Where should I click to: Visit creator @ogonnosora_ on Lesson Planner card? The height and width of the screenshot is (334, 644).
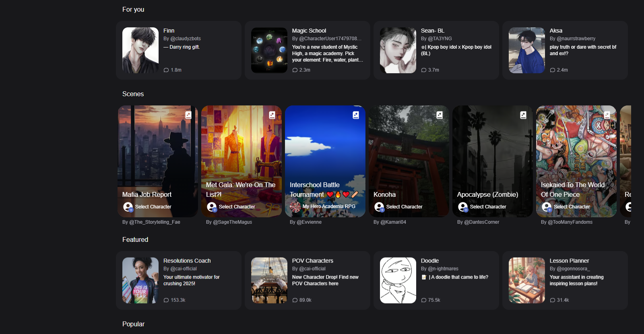point(573,269)
